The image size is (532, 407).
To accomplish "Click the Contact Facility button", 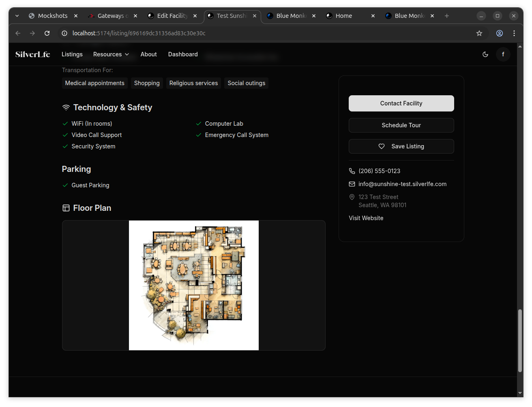I will pyautogui.click(x=401, y=103).
